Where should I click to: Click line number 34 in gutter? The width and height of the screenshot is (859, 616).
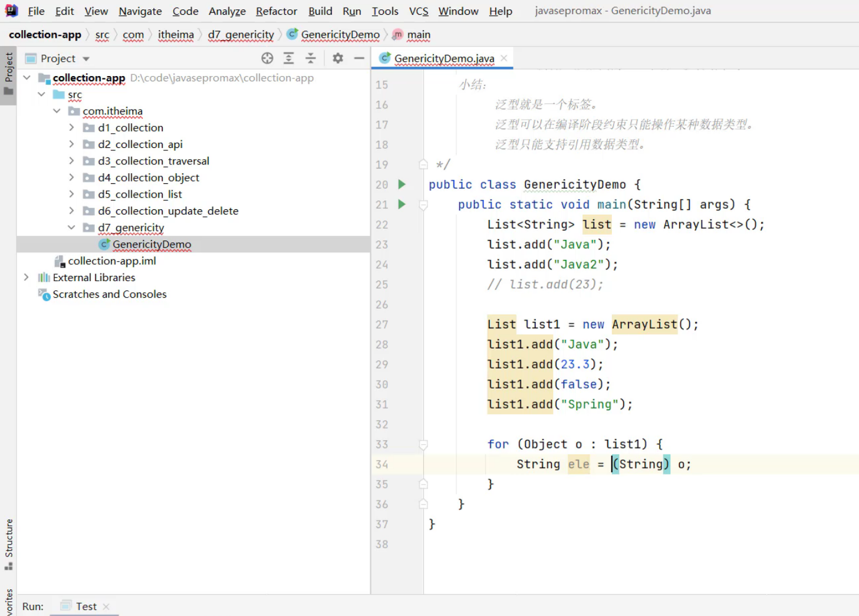point(381,465)
